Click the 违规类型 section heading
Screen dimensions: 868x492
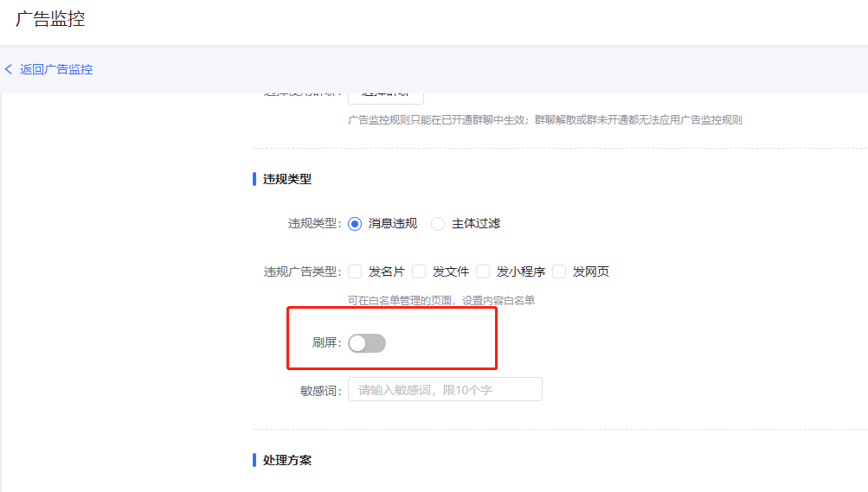287,179
